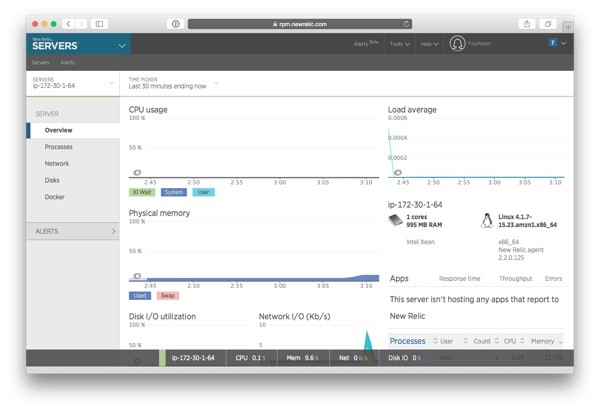
Task: Open Safari's share button
Action: pyautogui.click(x=527, y=24)
